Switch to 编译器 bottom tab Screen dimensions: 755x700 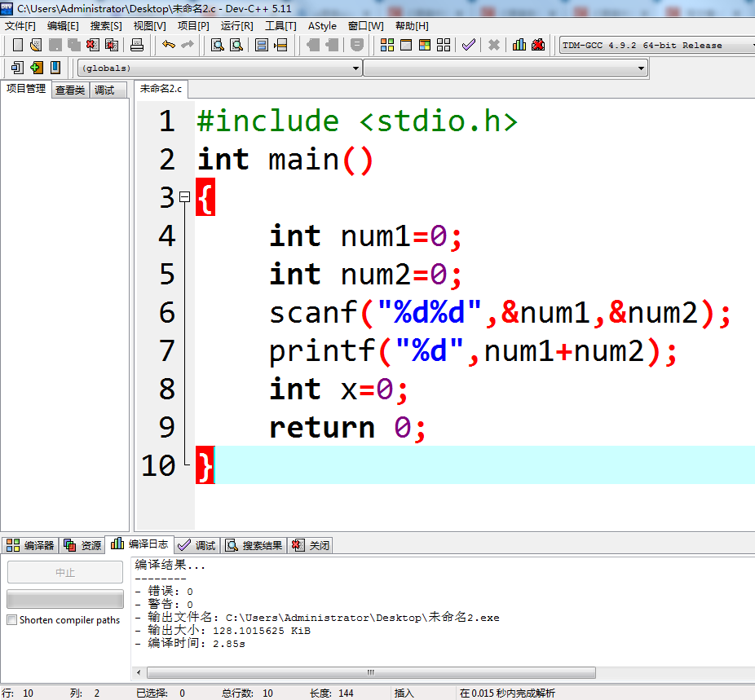click(30, 545)
